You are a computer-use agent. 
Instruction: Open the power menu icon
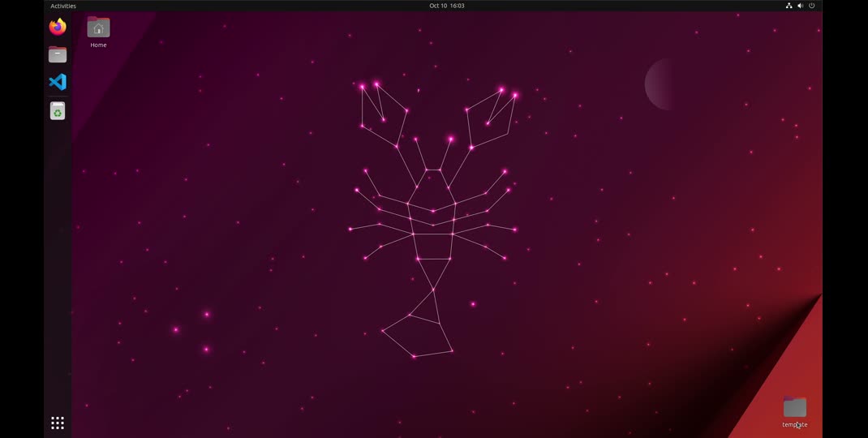(x=811, y=6)
